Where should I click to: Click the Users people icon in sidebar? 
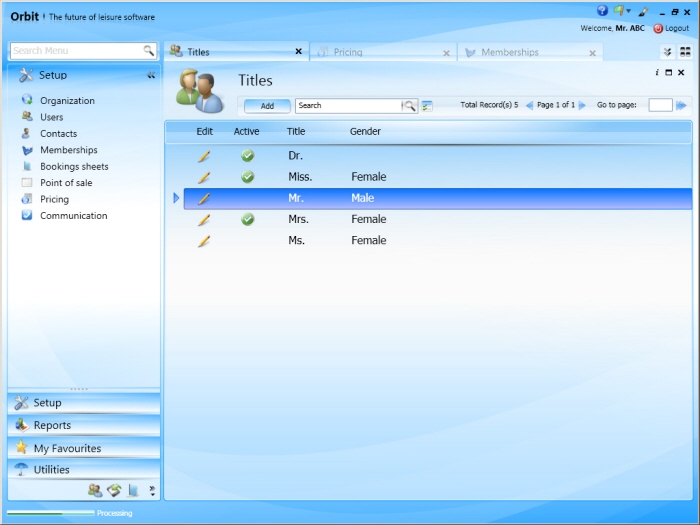[27, 116]
